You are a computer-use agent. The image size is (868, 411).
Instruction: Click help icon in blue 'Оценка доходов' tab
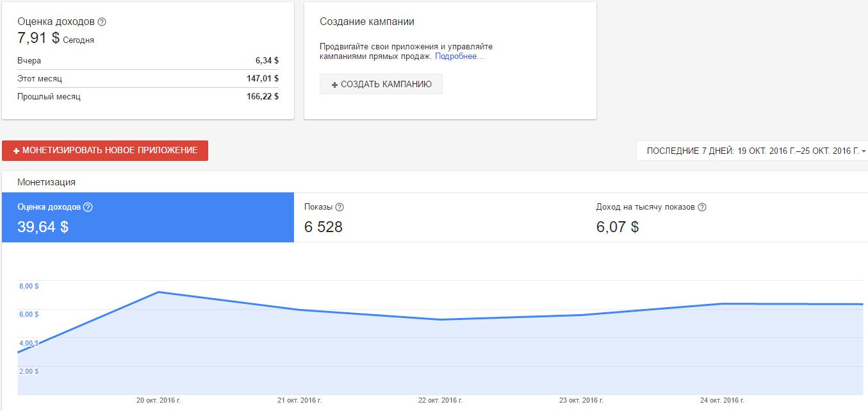click(88, 207)
